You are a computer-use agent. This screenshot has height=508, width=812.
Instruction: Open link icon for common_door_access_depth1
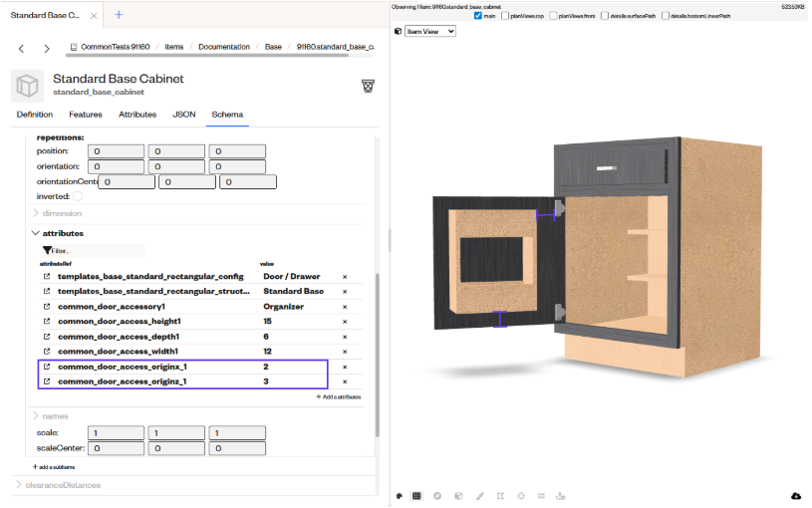[x=47, y=337]
